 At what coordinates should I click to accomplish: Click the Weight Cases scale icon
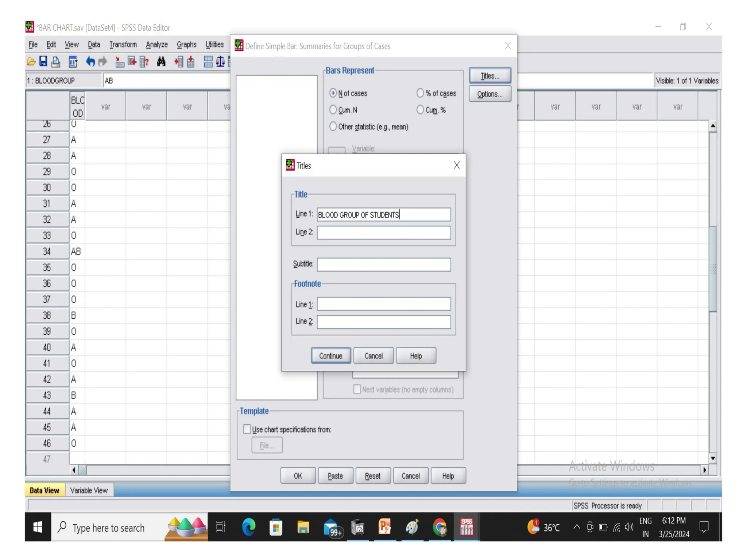(220, 62)
